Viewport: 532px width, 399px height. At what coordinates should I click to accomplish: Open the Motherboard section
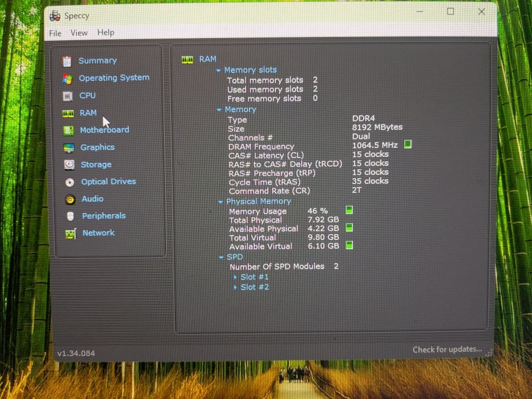[x=104, y=130]
